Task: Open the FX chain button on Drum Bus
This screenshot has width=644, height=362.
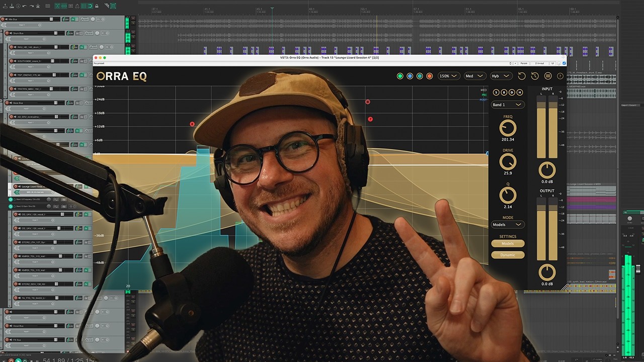Action: point(77,33)
